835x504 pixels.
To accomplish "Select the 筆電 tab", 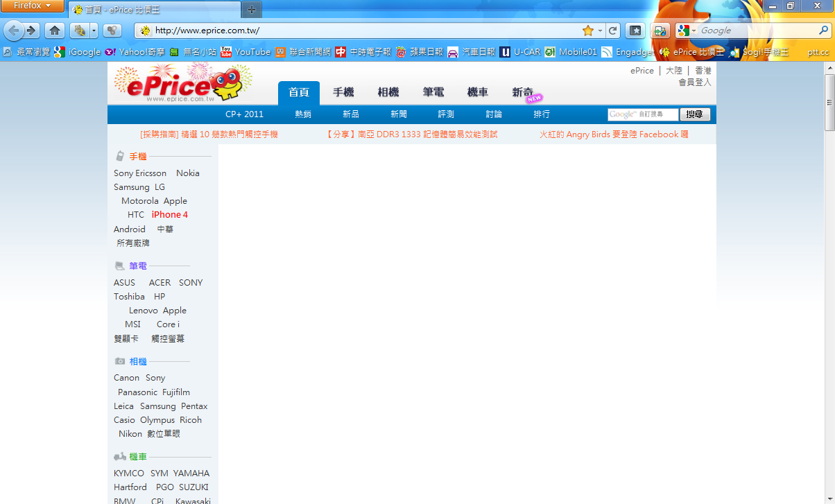I will pyautogui.click(x=433, y=92).
